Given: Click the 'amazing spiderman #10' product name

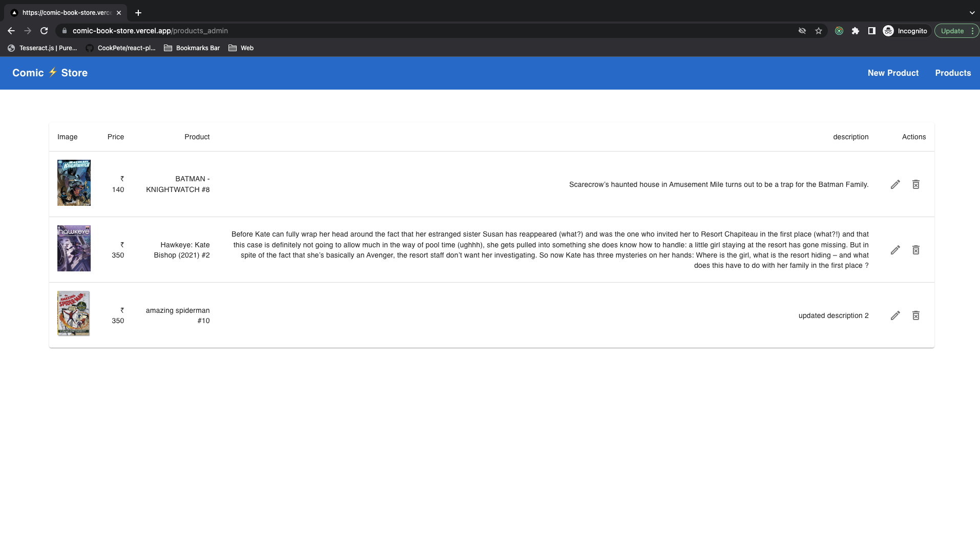Looking at the screenshot, I should [178, 315].
